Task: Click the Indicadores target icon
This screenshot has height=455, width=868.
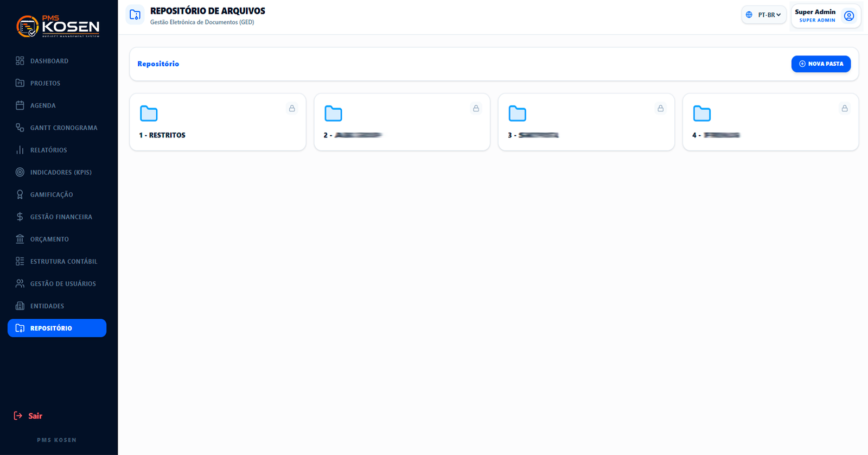Action: pos(20,172)
